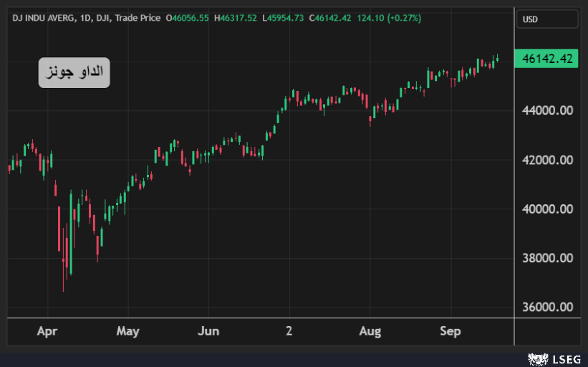588x367 pixels.
Task: Click the الداو جونز annotation box
Action: pos(74,72)
